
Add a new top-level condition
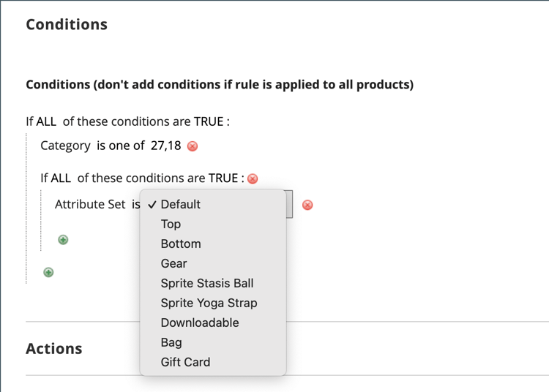48,273
